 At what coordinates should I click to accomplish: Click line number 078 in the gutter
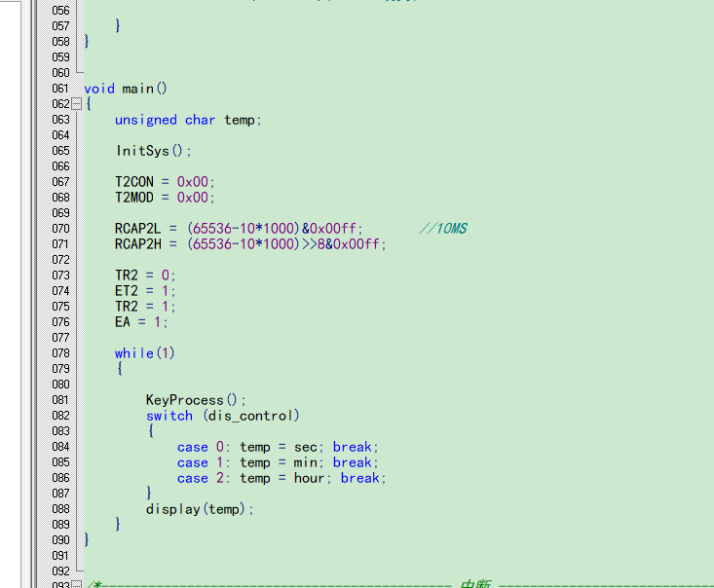tap(60, 353)
